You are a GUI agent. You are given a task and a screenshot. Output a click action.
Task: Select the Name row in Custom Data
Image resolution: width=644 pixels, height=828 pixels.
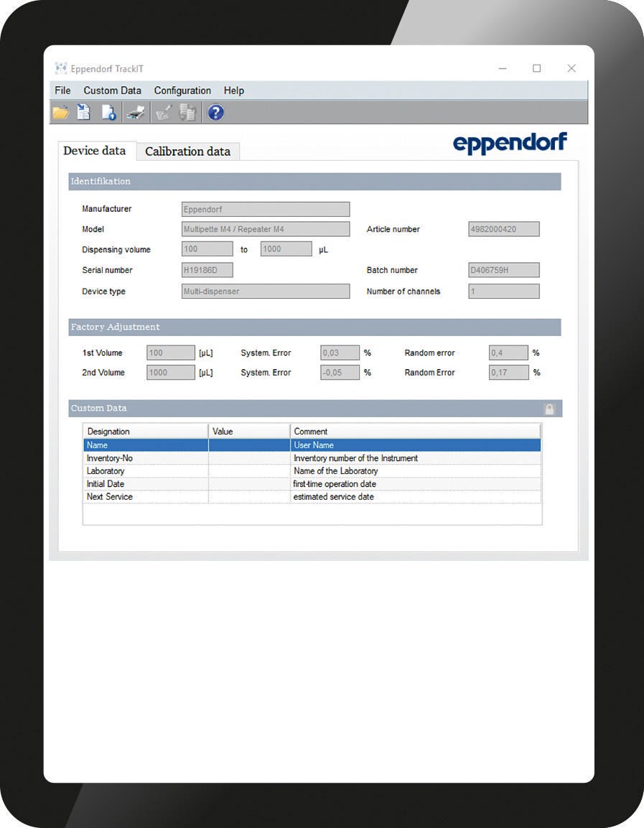click(312, 445)
